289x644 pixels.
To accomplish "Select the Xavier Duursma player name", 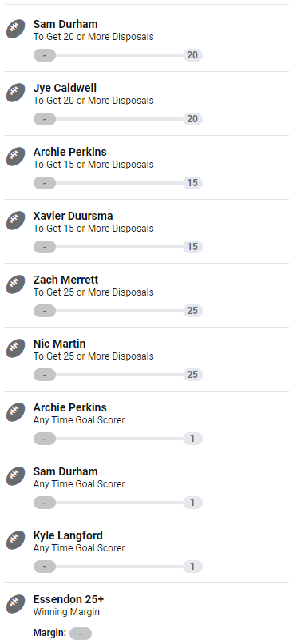I will tap(73, 216).
